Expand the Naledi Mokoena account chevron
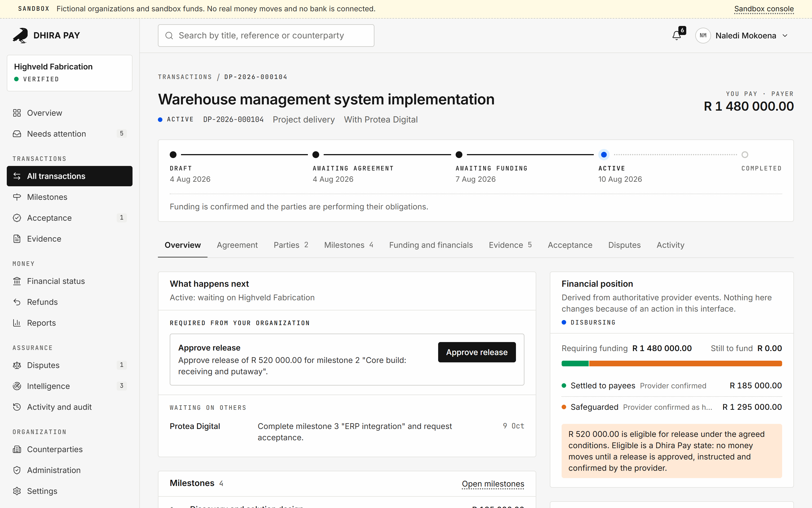 pos(785,35)
